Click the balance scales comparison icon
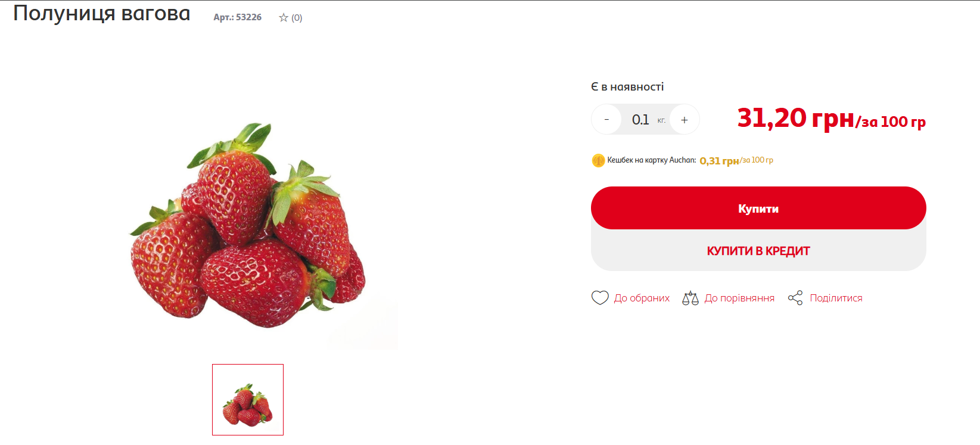The image size is (980, 445). tap(690, 298)
